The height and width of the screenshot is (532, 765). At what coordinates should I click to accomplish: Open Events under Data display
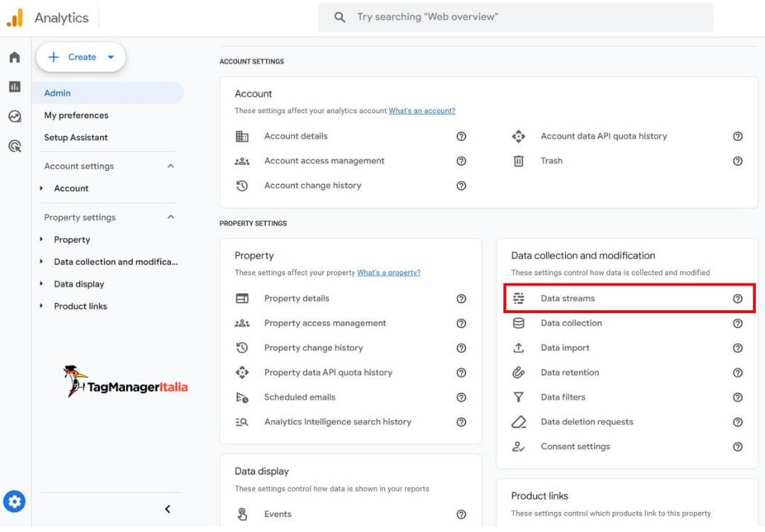(x=278, y=514)
